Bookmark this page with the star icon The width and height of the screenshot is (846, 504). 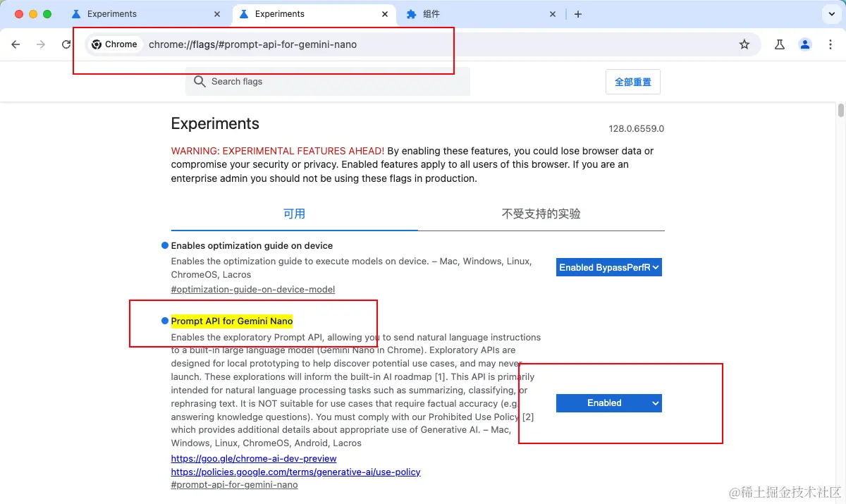744,44
